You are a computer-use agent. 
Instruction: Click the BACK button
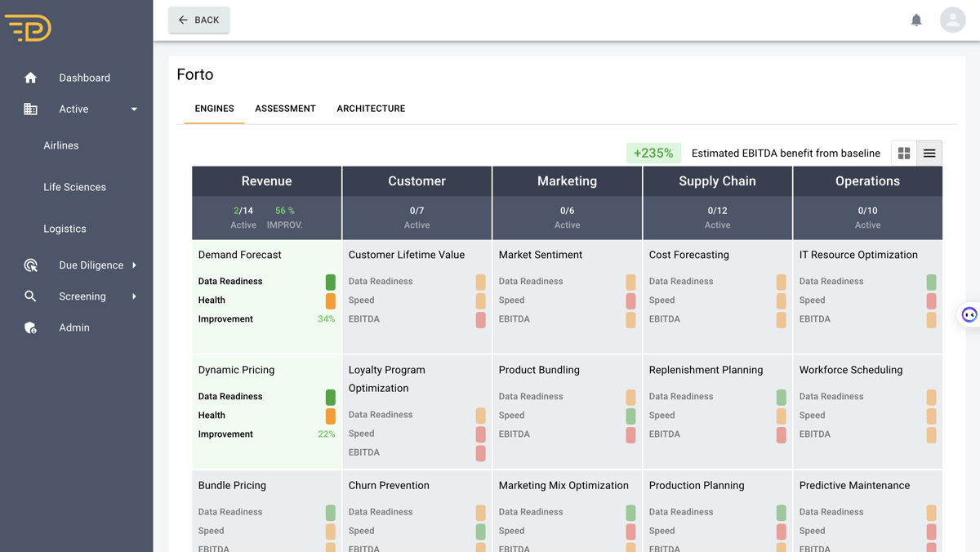(199, 20)
